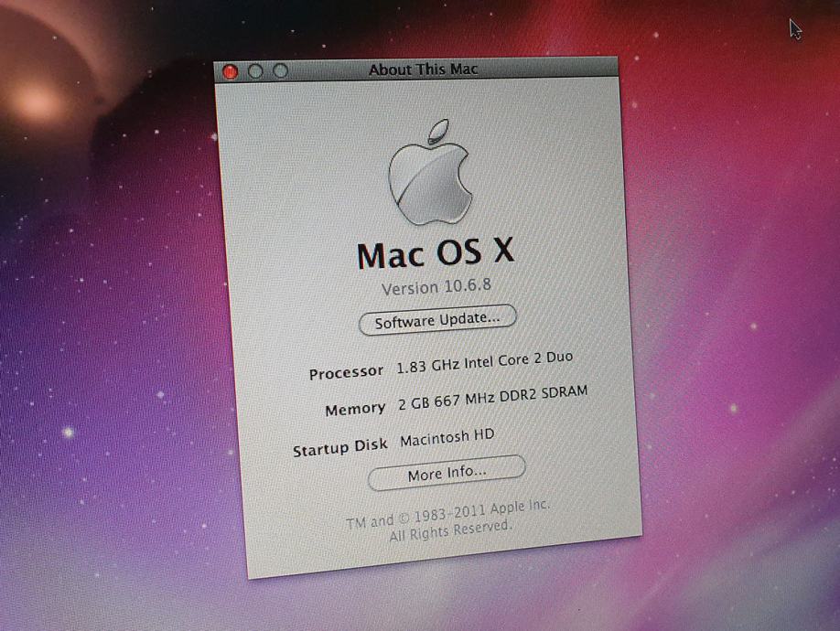
Task: Open Software Update from About This Mac
Action: pos(437,319)
